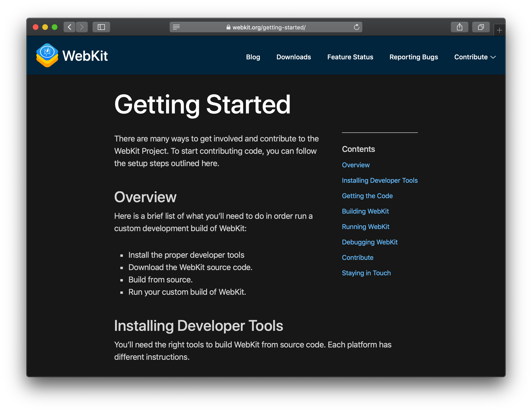
Task: Open the Blog navigation item
Action: 253,56
